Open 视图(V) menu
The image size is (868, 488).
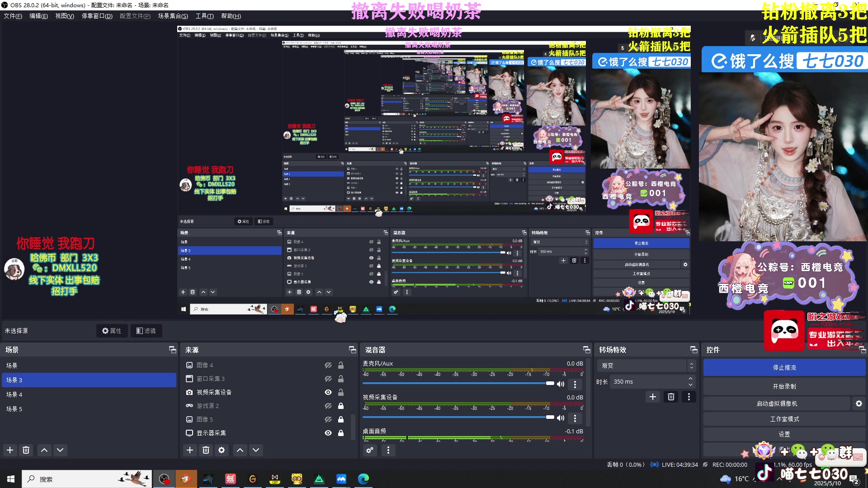65,16
